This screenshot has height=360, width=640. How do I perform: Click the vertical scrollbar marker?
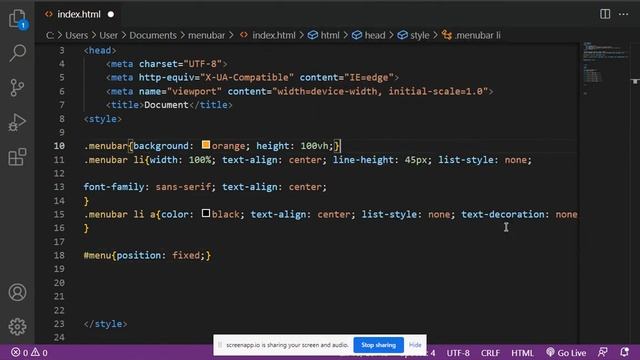[635, 82]
